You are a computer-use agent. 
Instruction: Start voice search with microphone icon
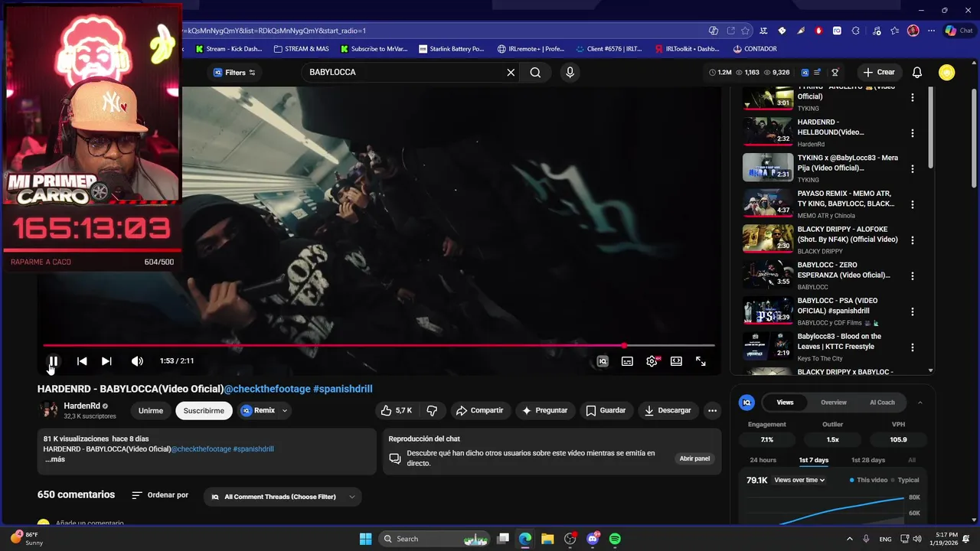point(570,72)
